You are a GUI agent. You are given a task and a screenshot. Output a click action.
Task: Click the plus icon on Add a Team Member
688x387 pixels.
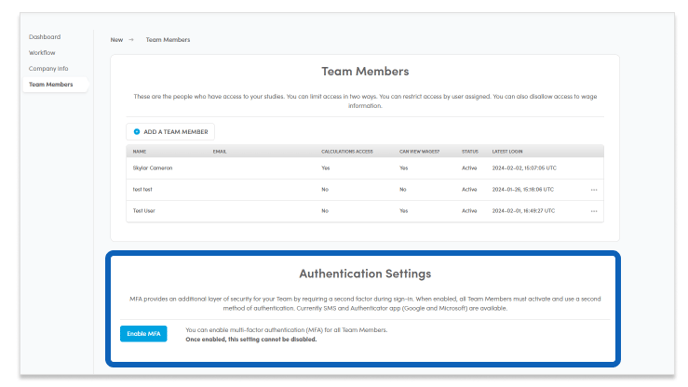tap(136, 132)
